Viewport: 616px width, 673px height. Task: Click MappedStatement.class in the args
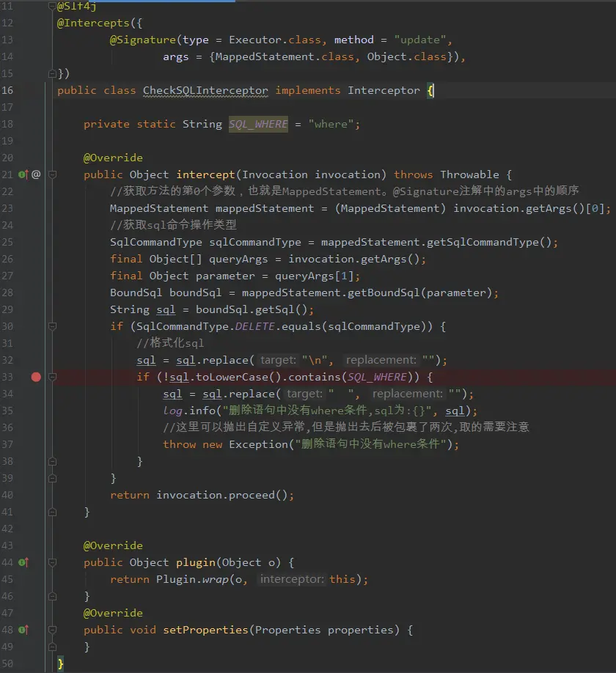click(285, 56)
